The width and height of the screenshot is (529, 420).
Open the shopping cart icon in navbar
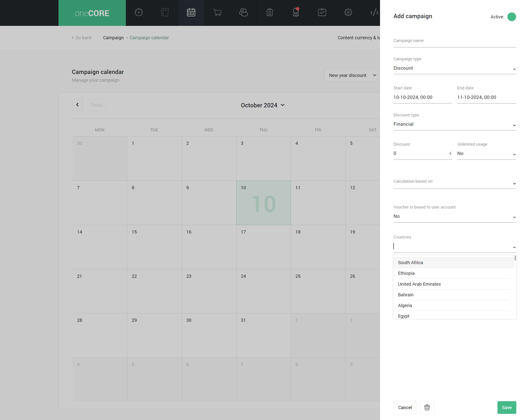point(217,12)
